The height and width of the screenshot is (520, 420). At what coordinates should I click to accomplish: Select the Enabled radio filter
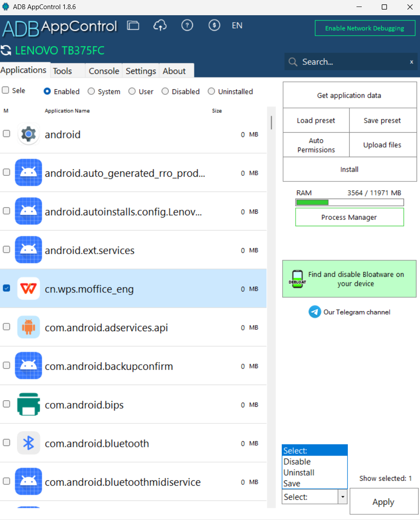47,91
